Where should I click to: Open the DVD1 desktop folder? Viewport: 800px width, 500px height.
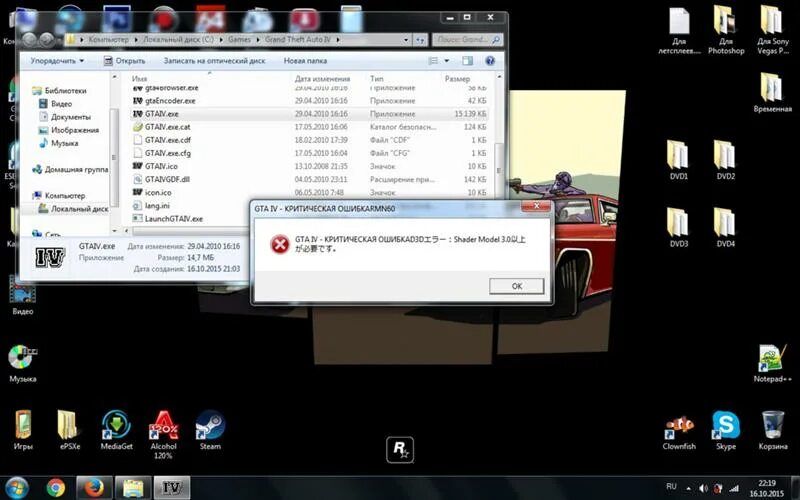(679, 160)
